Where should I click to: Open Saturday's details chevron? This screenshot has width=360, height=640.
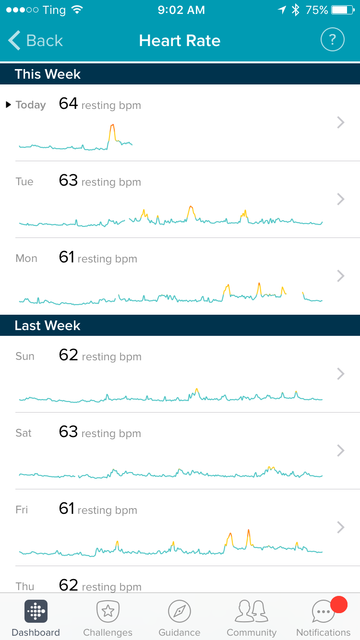(341, 451)
